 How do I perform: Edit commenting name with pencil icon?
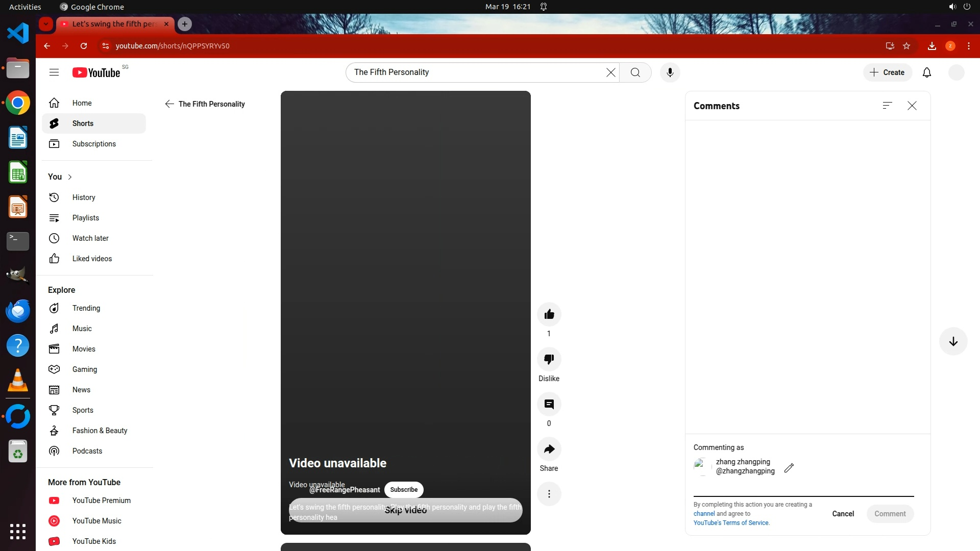point(789,467)
